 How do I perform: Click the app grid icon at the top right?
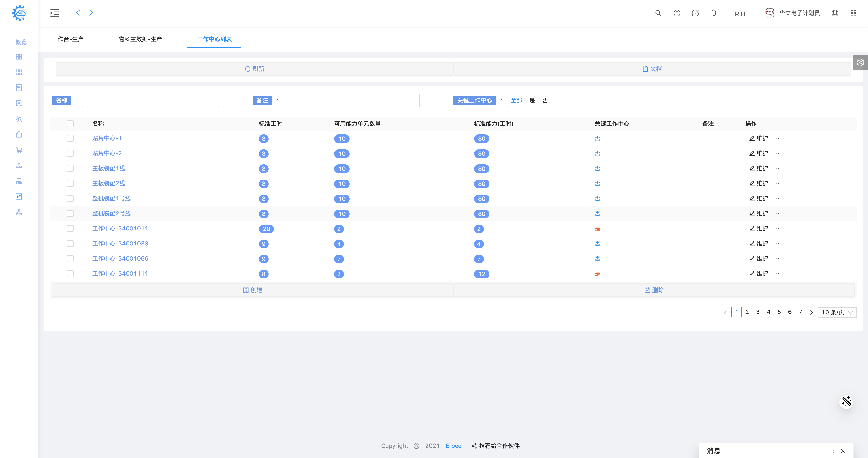tap(853, 13)
